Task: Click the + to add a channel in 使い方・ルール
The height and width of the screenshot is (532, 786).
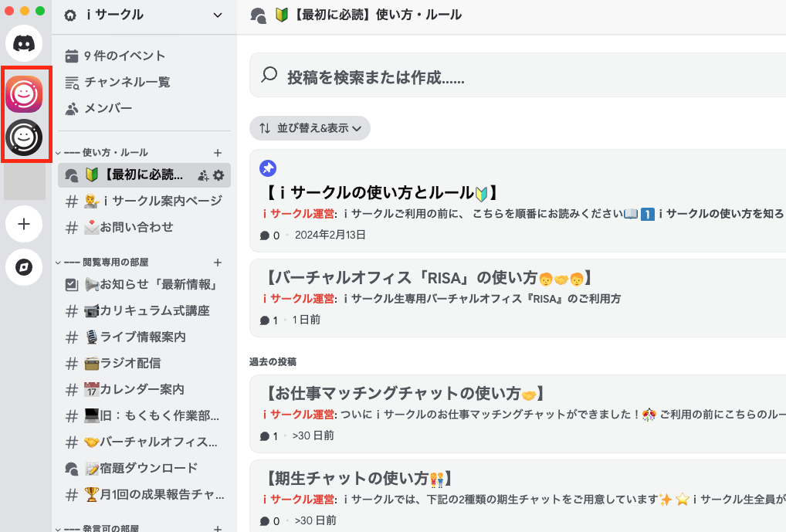Action: tap(218, 152)
